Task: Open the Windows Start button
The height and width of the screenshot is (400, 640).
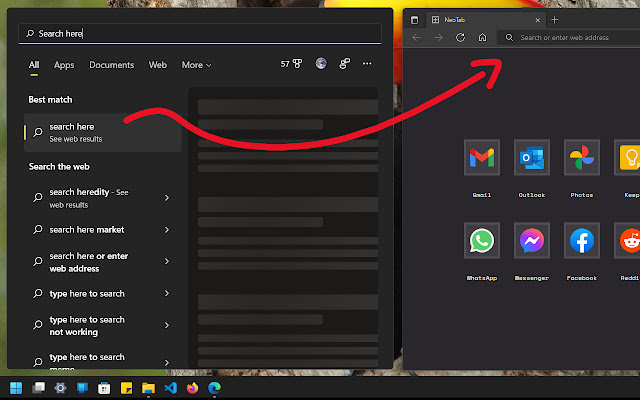Action: click(16, 388)
